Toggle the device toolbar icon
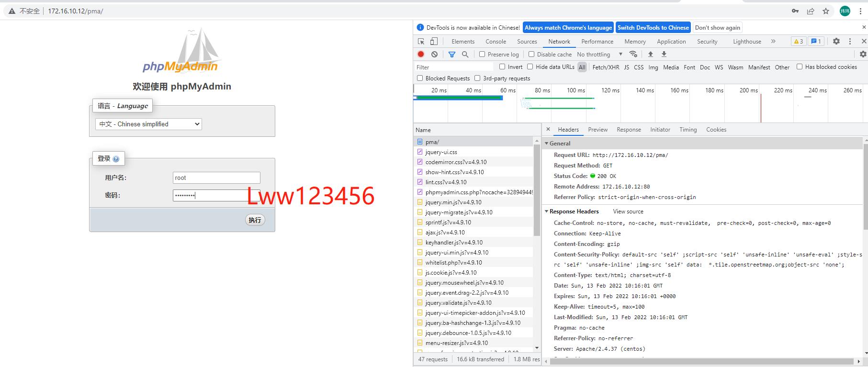The image size is (868, 367). click(433, 42)
